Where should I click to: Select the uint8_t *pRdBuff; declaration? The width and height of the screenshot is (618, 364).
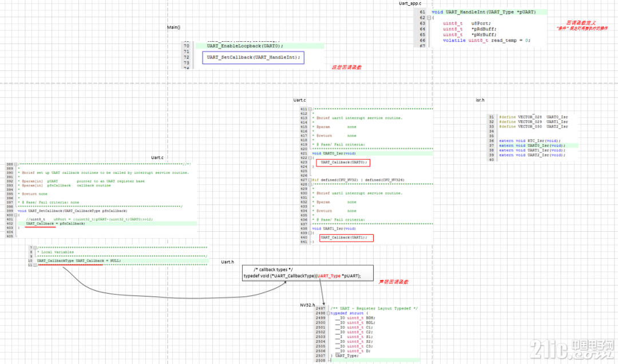tap(469, 29)
